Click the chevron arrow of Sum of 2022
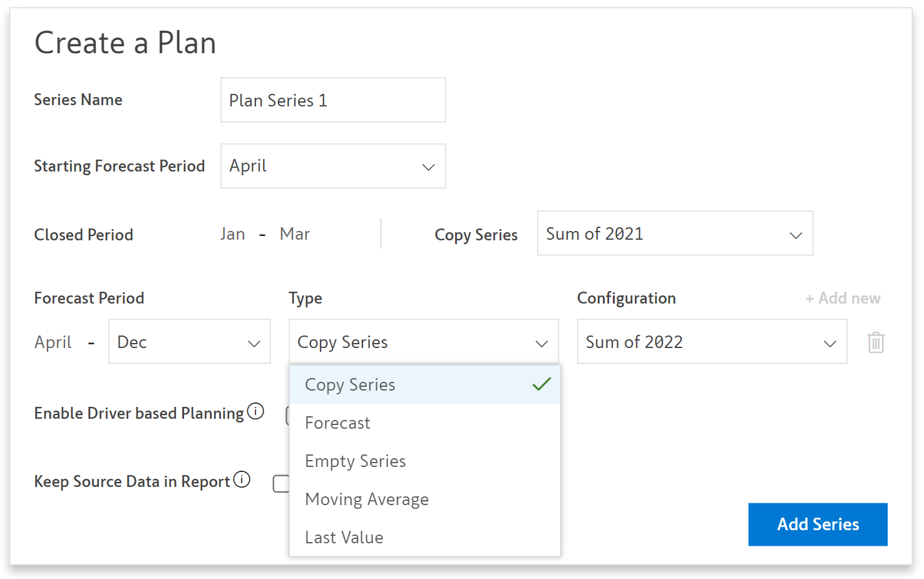 pyautogui.click(x=830, y=343)
